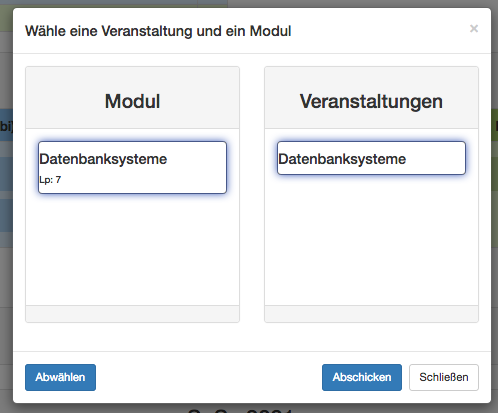Click blank footer area between Abwählen and Abschicken

[209, 377]
